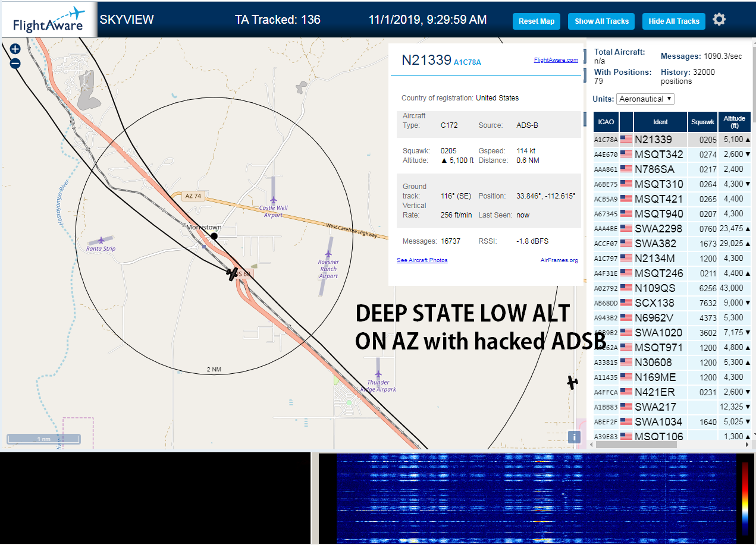Select the N421ER aircraft row
756x545 pixels.
[672, 392]
